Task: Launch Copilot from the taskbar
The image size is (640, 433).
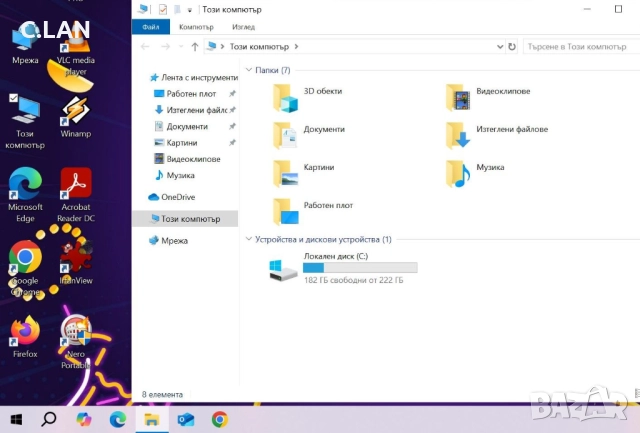Action: point(84,419)
